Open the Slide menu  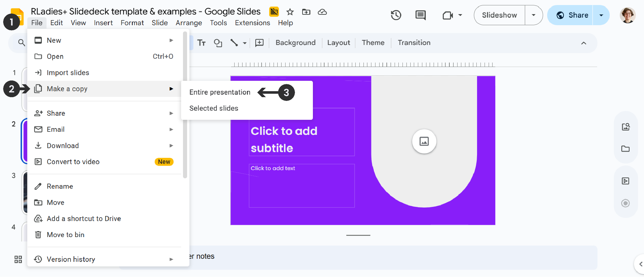(160, 23)
